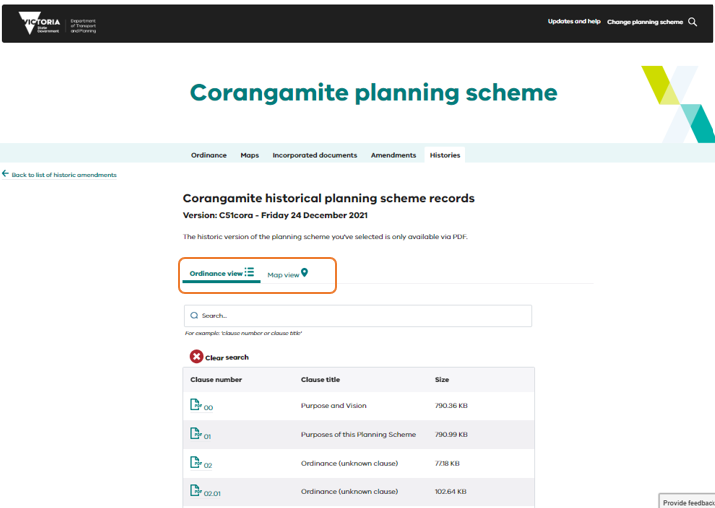This screenshot has height=508, width=715.
Task: Select the Purpose and Vision title cell
Action: 333,405
